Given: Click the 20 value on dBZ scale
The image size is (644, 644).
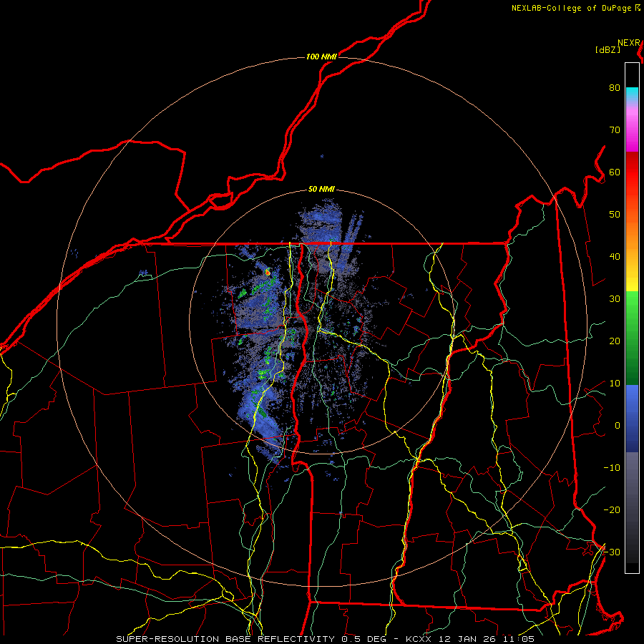Looking at the screenshot, I should [x=615, y=341].
